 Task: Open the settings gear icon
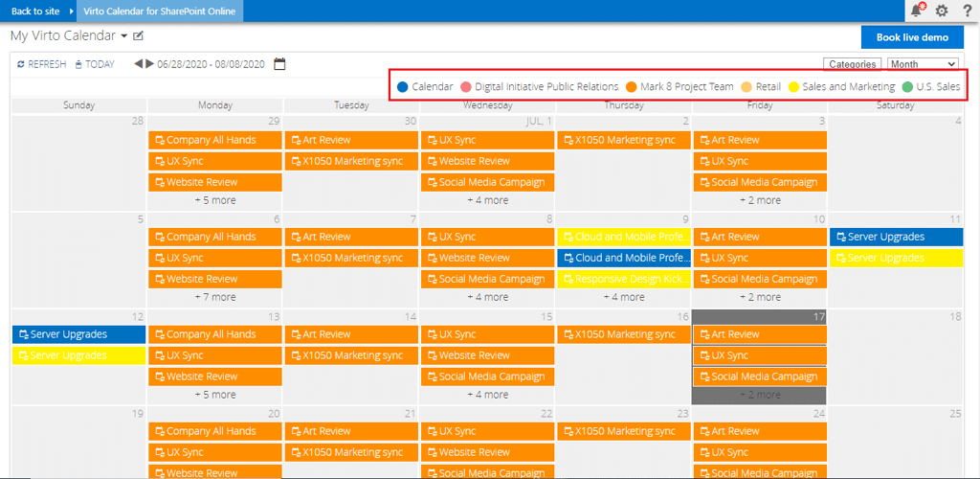(x=942, y=10)
